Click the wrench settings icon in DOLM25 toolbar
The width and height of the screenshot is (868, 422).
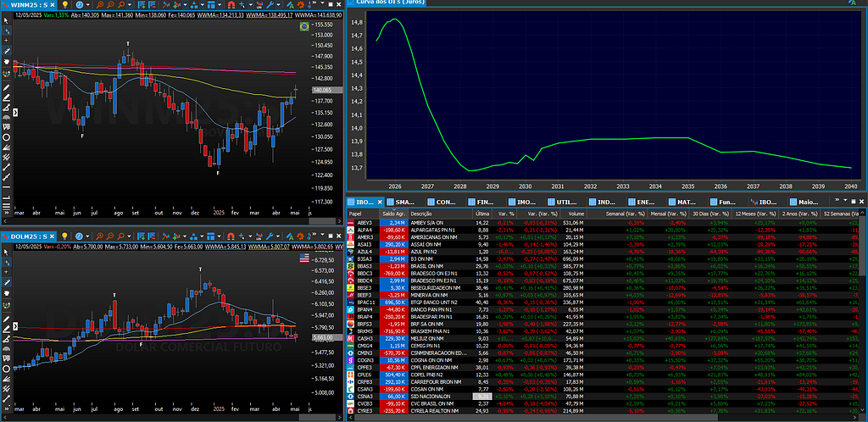pos(270,236)
